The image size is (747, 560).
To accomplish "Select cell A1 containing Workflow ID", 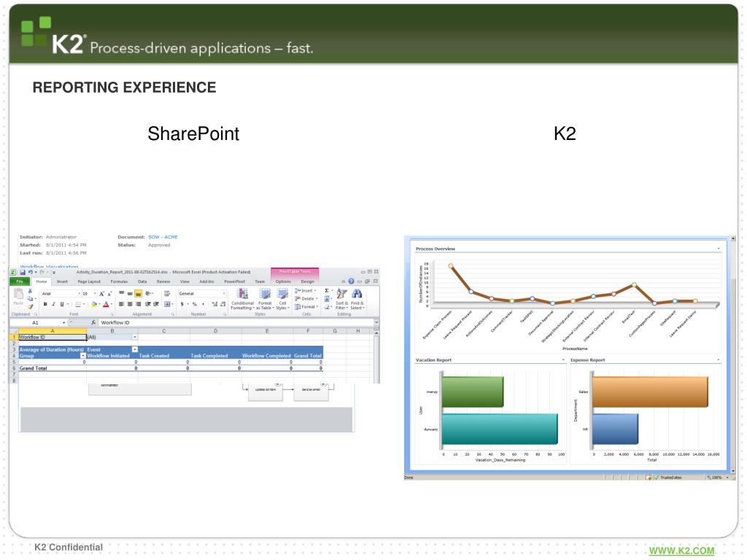I will pyautogui.click(x=53, y=337).
